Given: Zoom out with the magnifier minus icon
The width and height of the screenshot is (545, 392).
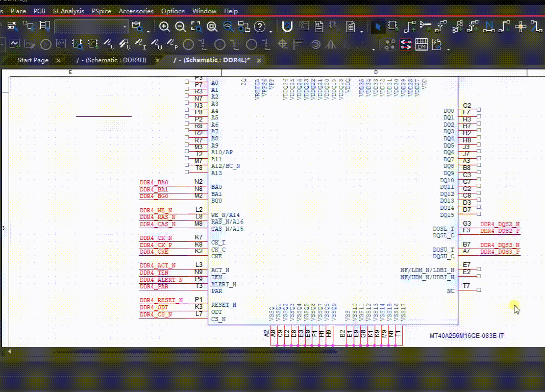Looking at the screenshot, I should tap(180, 27).
